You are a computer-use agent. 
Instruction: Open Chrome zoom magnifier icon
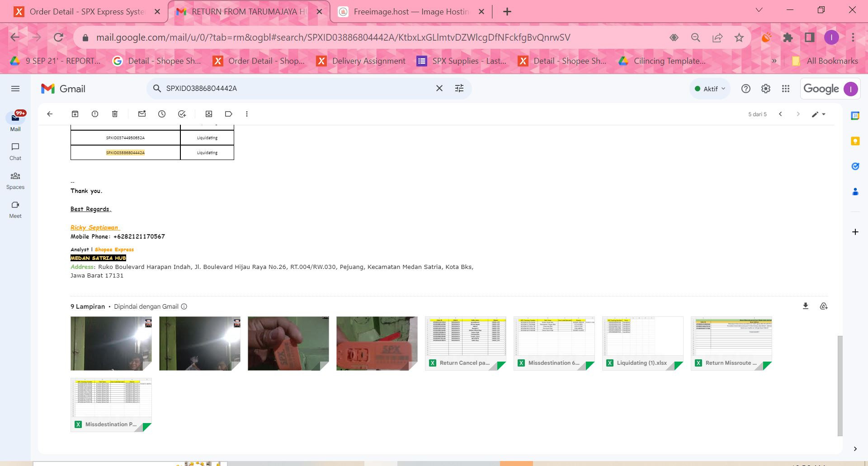[696, 38]
